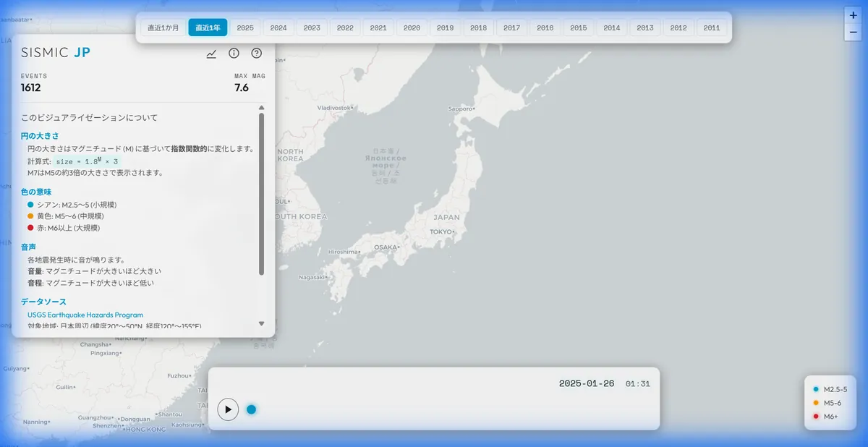Click the blue timeline progress handle
This screenshot has width=868, height=447.
tap(251, 409)
